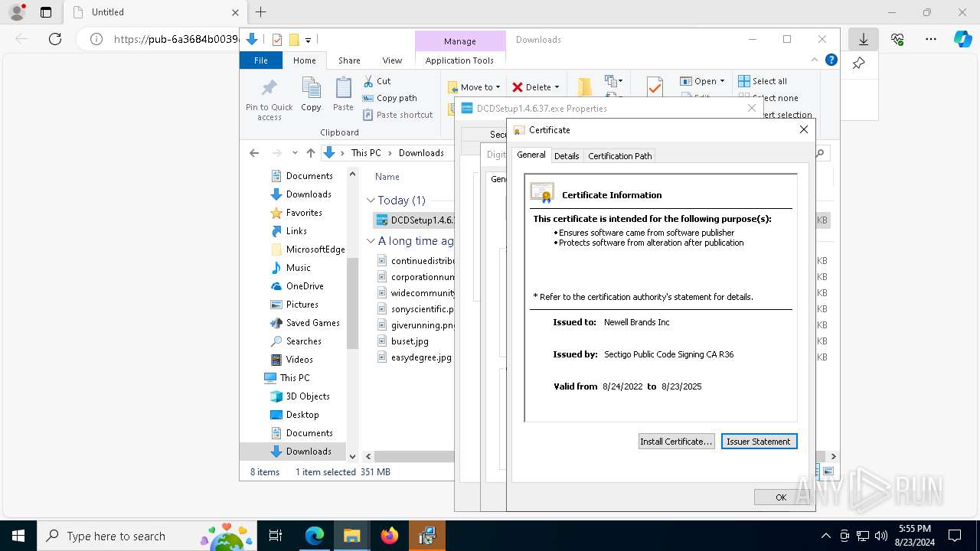Select the DCDSetup1.4.6 file
Viewport: 980px width, 551px height.
(415, 220)
